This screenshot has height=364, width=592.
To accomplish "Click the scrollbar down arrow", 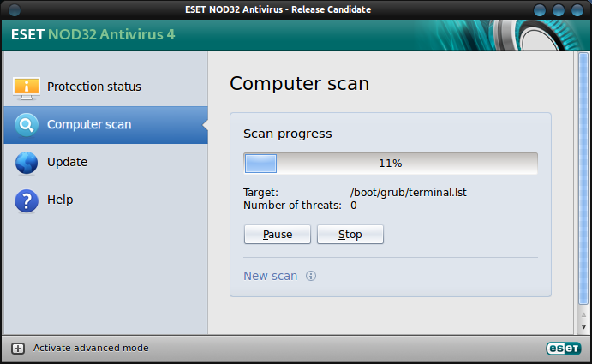I will 583,326.
